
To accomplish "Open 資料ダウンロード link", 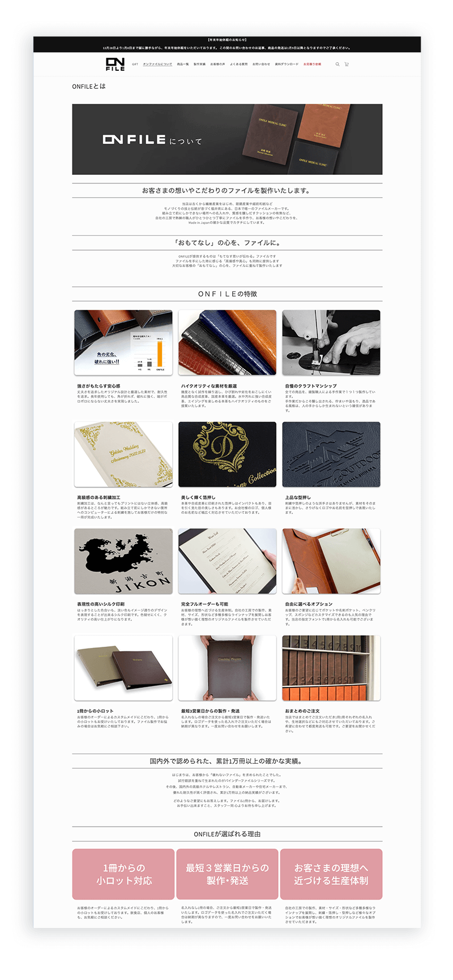I will click(287, 65).
